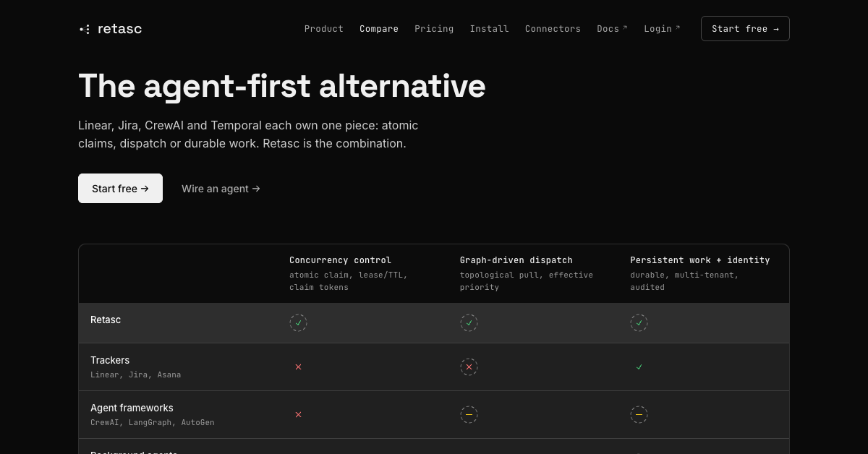The width and height of the screenshot is (868, 454).
Task: Click Trackers' Concurrency control cross icon
Action: [298, 367]
